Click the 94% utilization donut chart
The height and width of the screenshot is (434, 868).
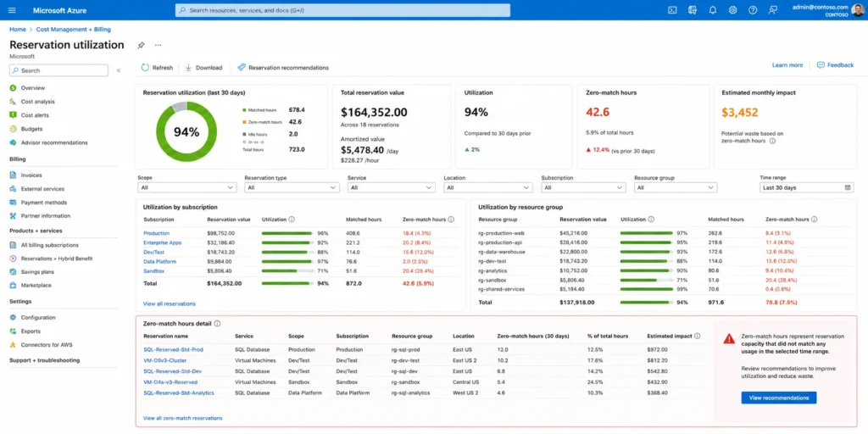coord(186,132)
